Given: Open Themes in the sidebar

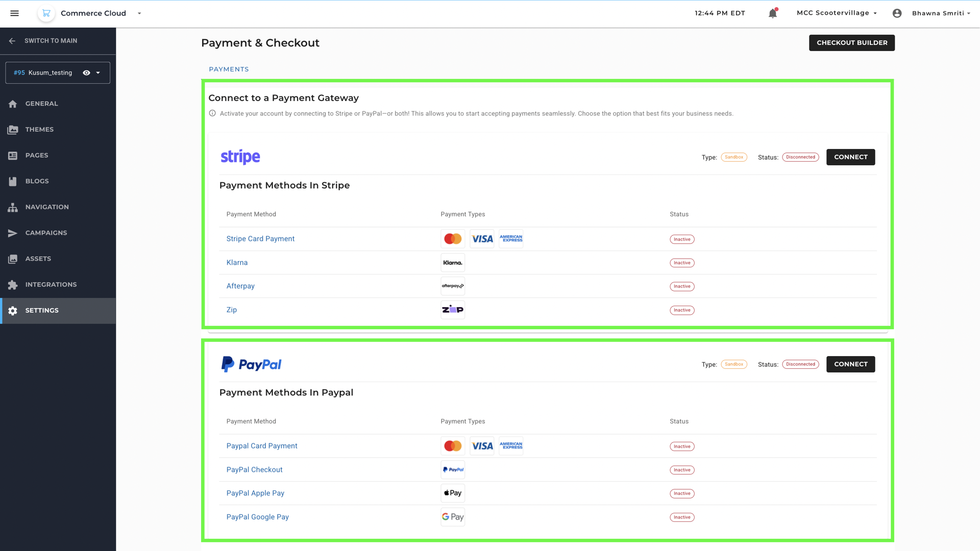Looking at the screenshot, I should pos(39,130).
